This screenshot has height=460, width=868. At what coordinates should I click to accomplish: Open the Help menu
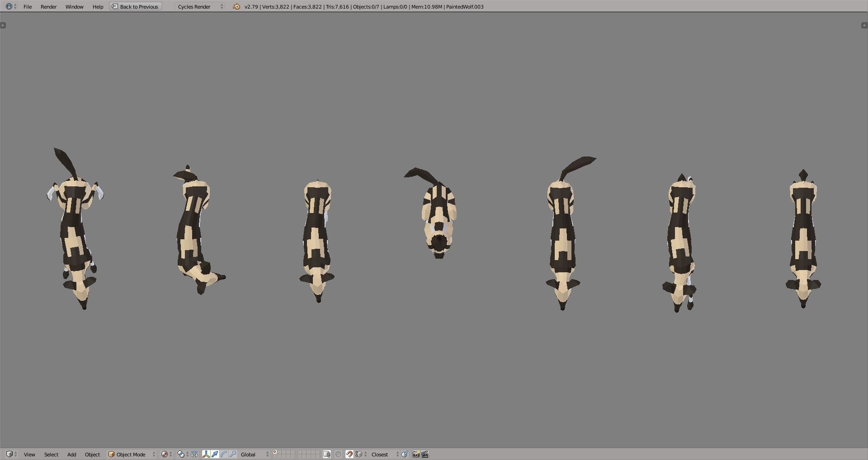[x=98, y=7]
